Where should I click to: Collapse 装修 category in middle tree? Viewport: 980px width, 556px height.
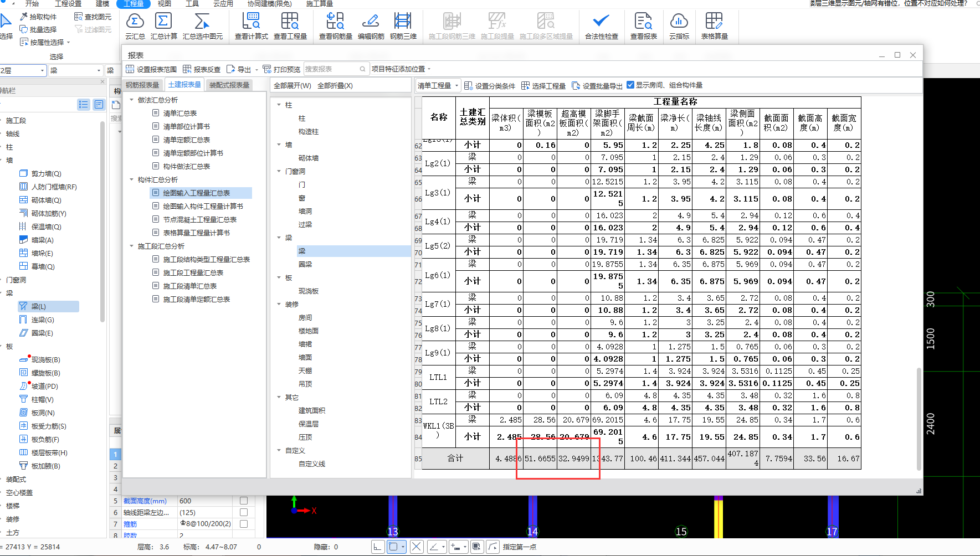coord(279,304)
